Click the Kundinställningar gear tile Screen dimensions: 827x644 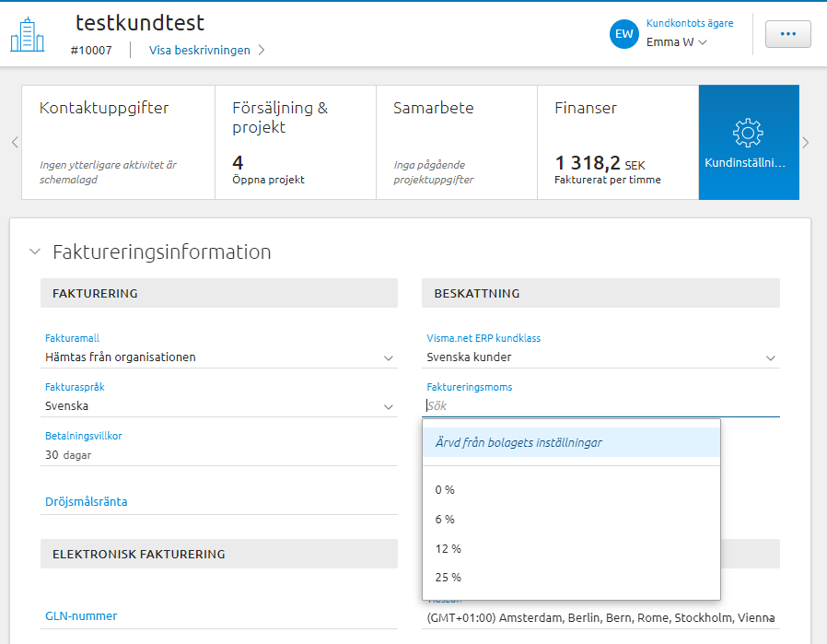click(748, 143)
